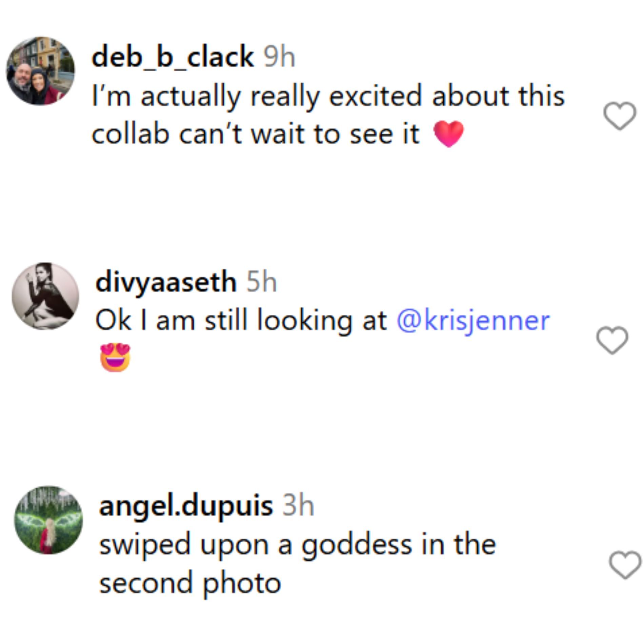Click the text "Ok I am still looking at"
Image resolution: width=644 pixels, height=644 pixels.
pos(241,321)
